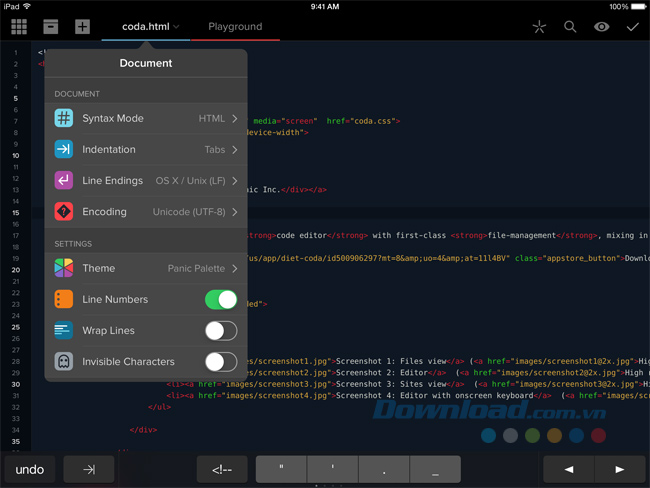650x488 pixels.
Task: Enable the Wrap Lines switch
Action: click(221, 330)
